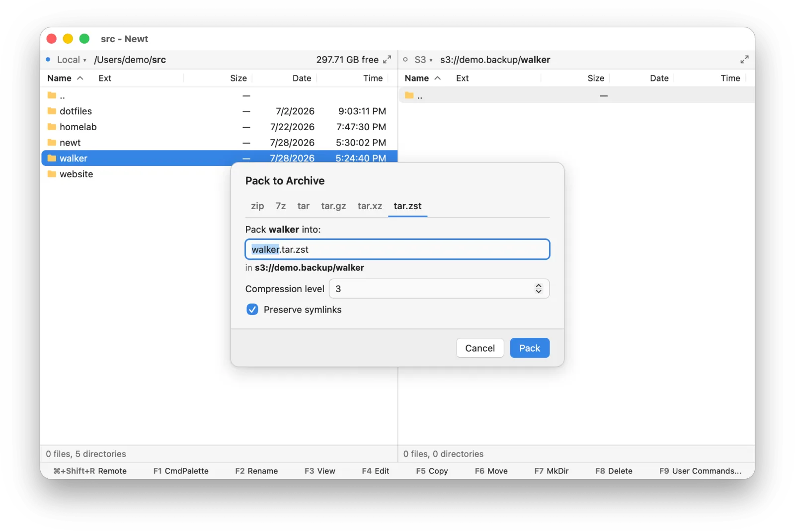Image resolution: width=795 pixels, height=532 pixels.
Task: Click the newt folder icon
Action: coord(52,143)
